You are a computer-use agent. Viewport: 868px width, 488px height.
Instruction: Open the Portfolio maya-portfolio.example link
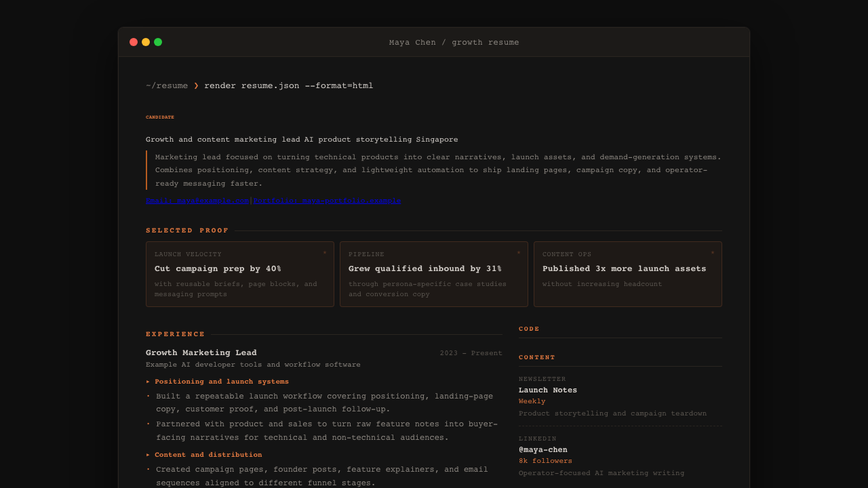point(327,201)
